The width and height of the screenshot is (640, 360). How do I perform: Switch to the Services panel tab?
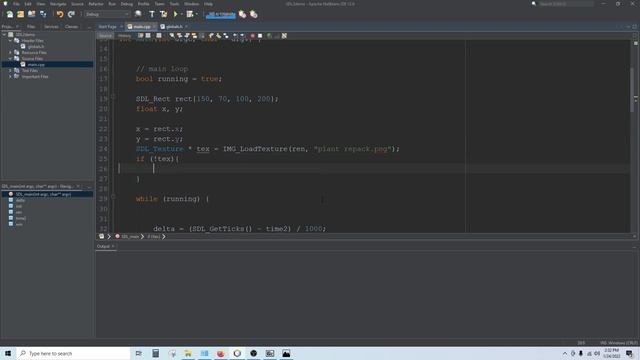click(51, 27)
